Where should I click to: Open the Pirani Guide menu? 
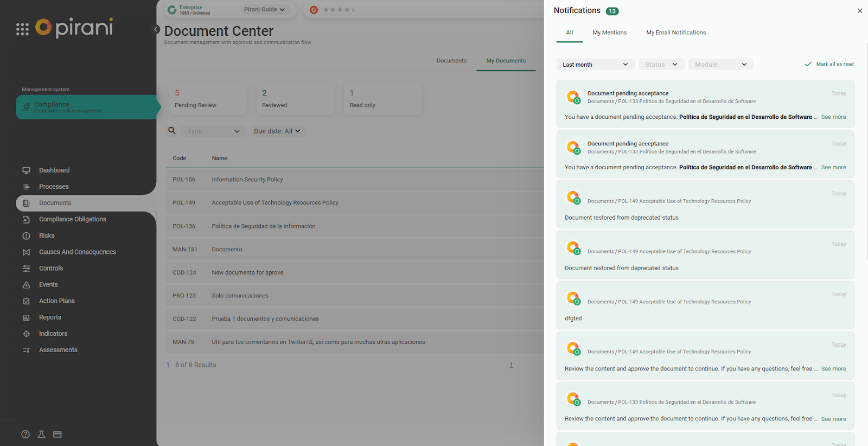tap(264, 10)
